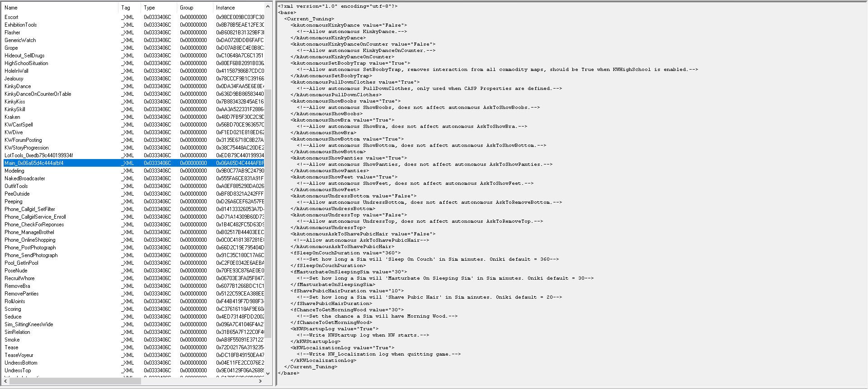Screen dimensions: 868x389
Task: Select the Kraken resource row
Action: (x=134, y=117)
